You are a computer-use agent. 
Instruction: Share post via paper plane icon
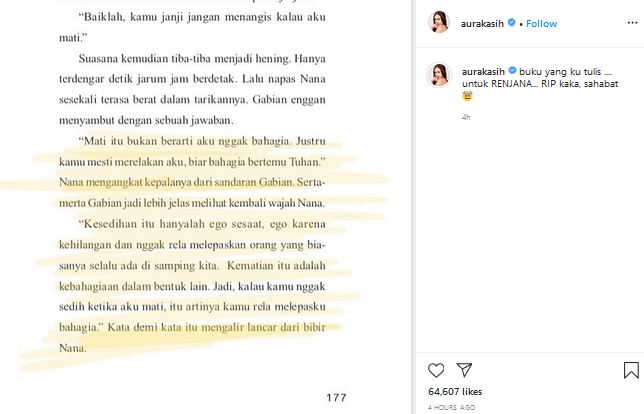click(x=464, y=370)
